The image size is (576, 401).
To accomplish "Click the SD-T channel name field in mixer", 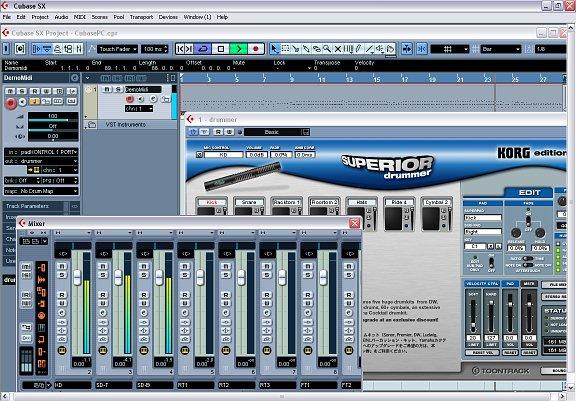I will pos(114,385).
